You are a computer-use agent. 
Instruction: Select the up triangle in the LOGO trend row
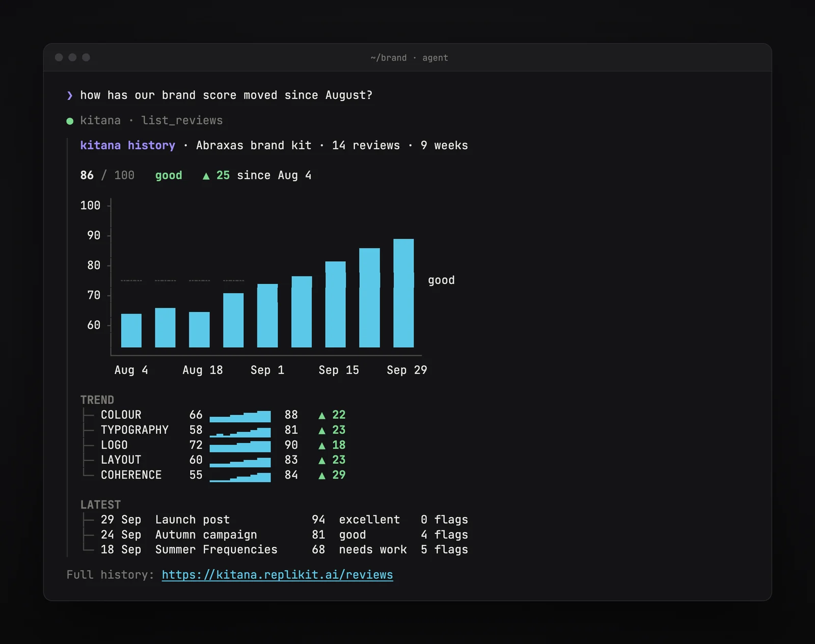322,445
